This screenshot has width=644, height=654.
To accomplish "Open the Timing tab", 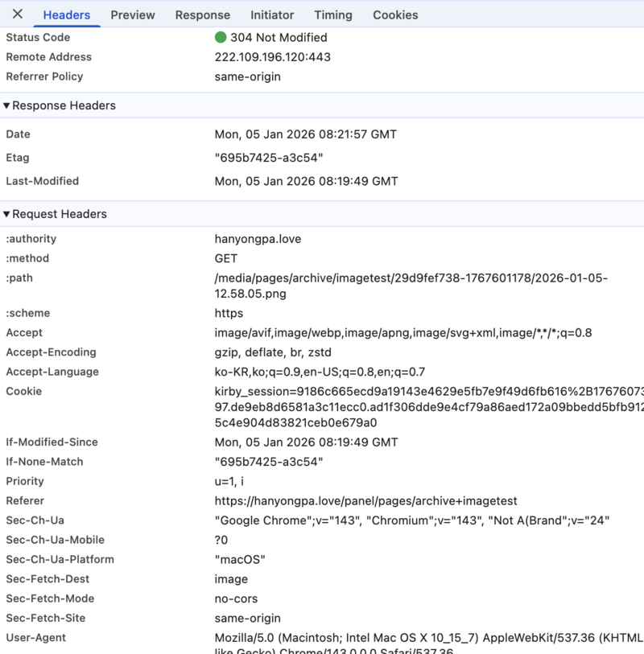I will (333, 14).
